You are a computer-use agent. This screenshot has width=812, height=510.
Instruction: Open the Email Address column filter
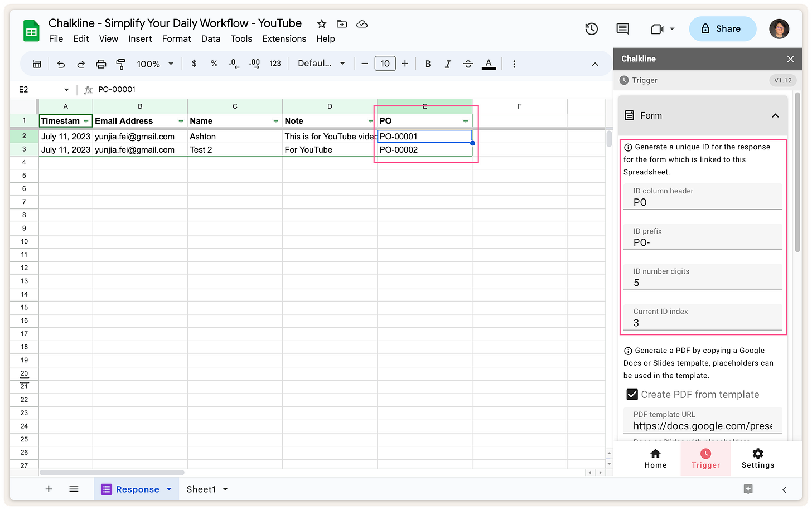coord(181,121)
